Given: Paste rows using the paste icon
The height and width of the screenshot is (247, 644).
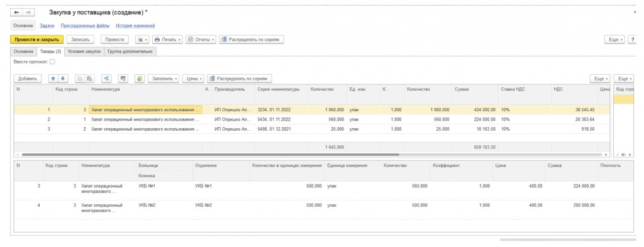Looking at the screenshot, I should (89, 79).
